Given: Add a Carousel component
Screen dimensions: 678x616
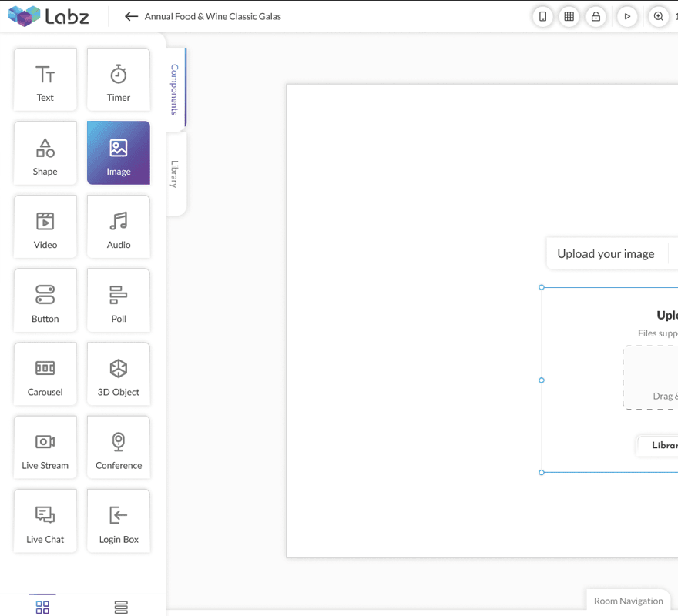Looking at the screenshot, I should click(45, 374).
